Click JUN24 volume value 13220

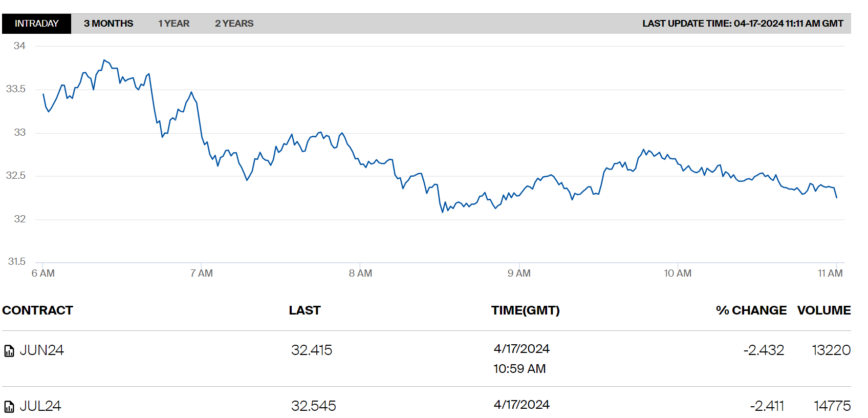(831, 350)
